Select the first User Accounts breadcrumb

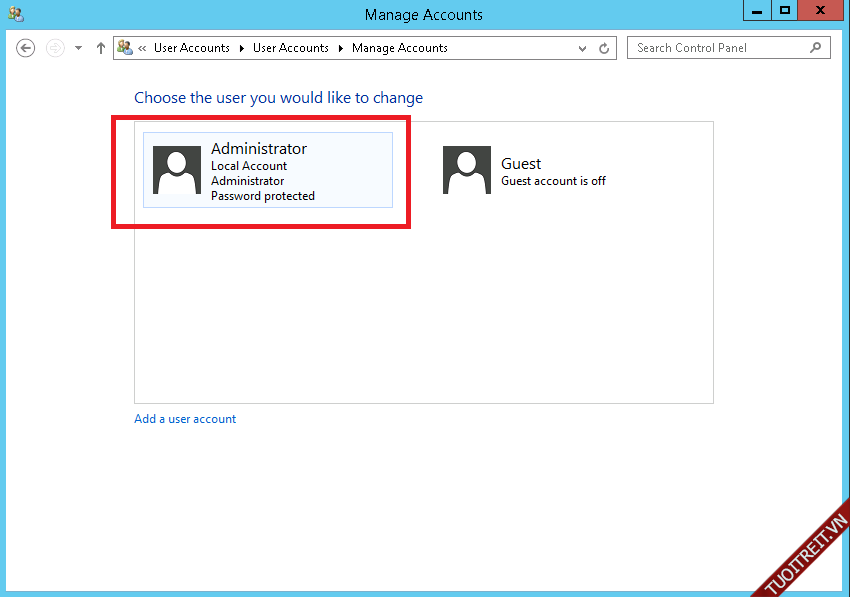191,48
